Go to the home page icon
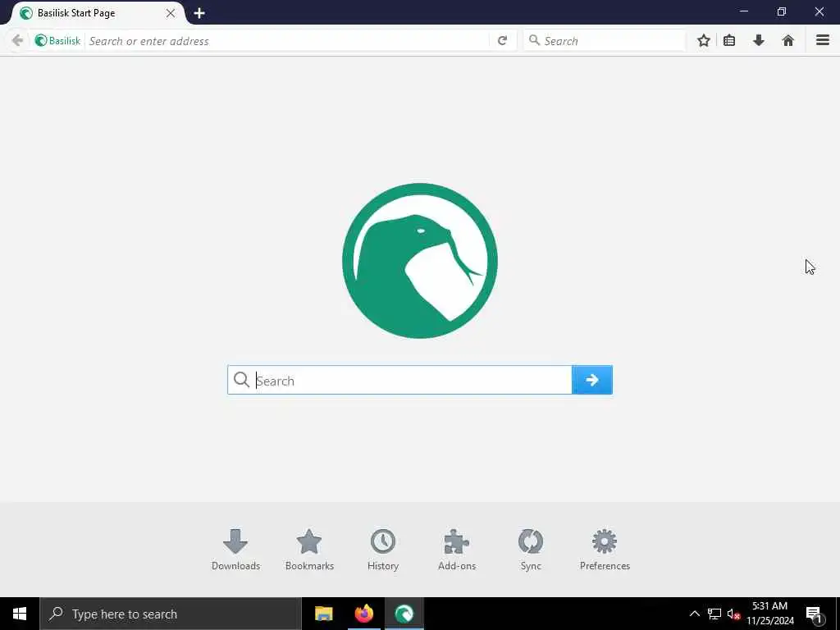Image resolution: width=840 pixels, height=630 pixels. [x=788, y=40]
